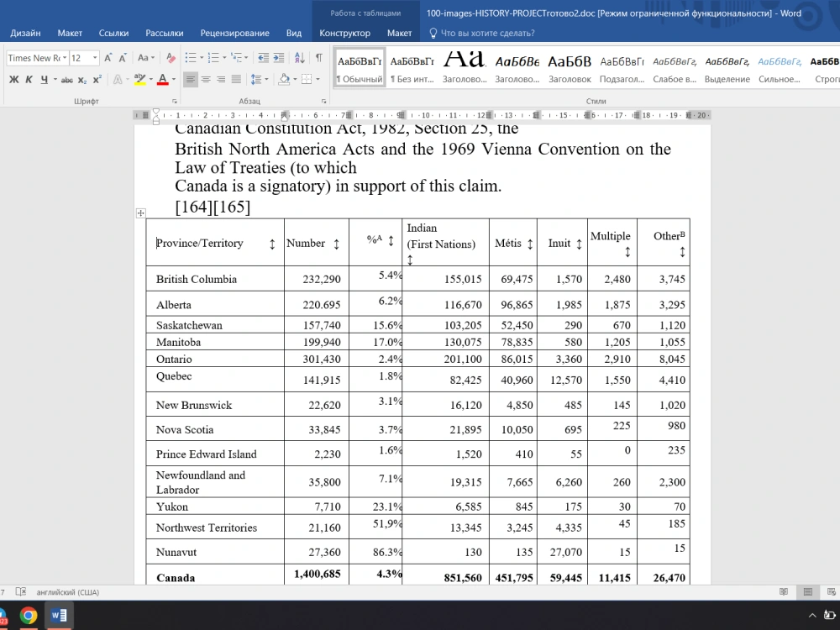Click the table move handle above the table
Image resolution: width=840 pixels, height=630 pixels.
(140, 213)
